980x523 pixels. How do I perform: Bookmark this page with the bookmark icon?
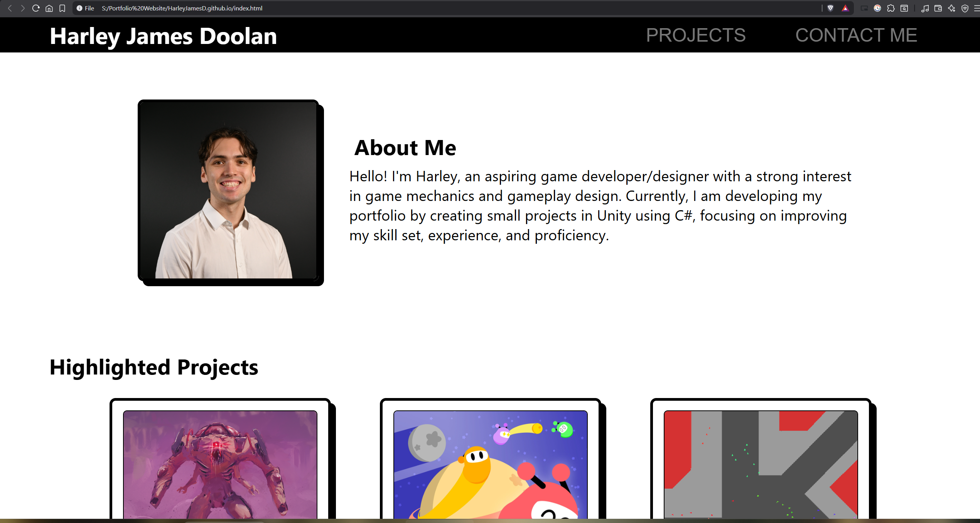coord(62,8)
